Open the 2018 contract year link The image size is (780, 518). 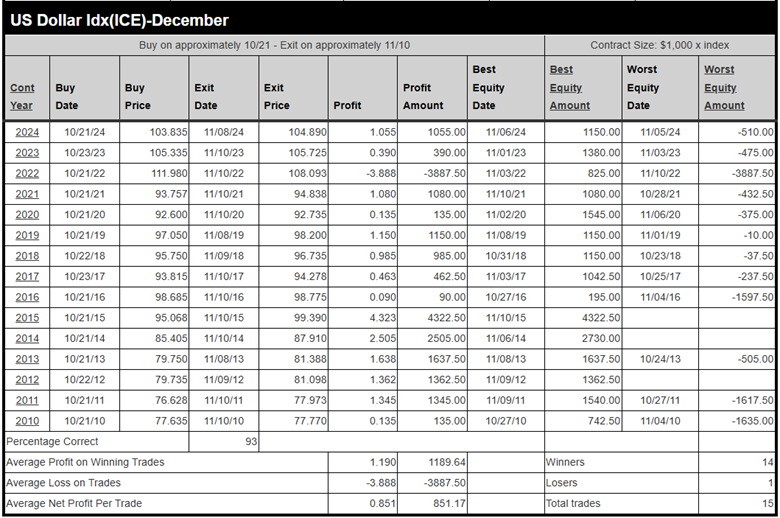coord(27,256)
